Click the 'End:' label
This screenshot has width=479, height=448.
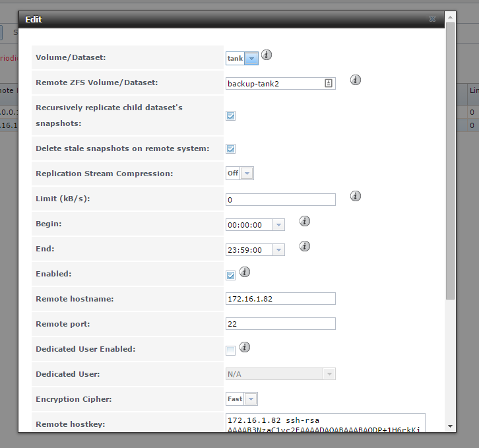45,249
